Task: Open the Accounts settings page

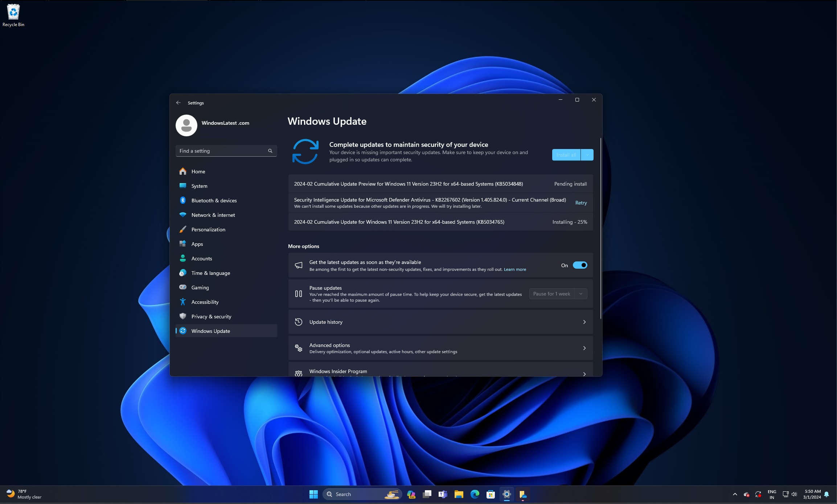Action: click(201, 258)
